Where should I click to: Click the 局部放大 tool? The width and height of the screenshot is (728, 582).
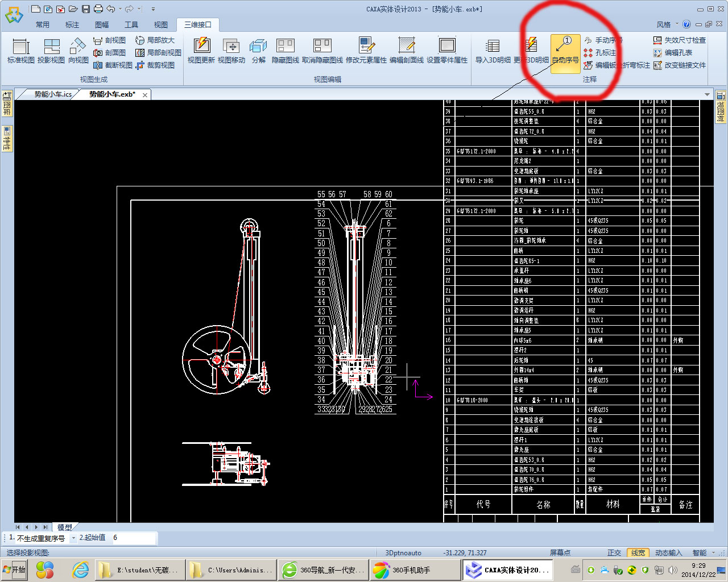point(155,40)
